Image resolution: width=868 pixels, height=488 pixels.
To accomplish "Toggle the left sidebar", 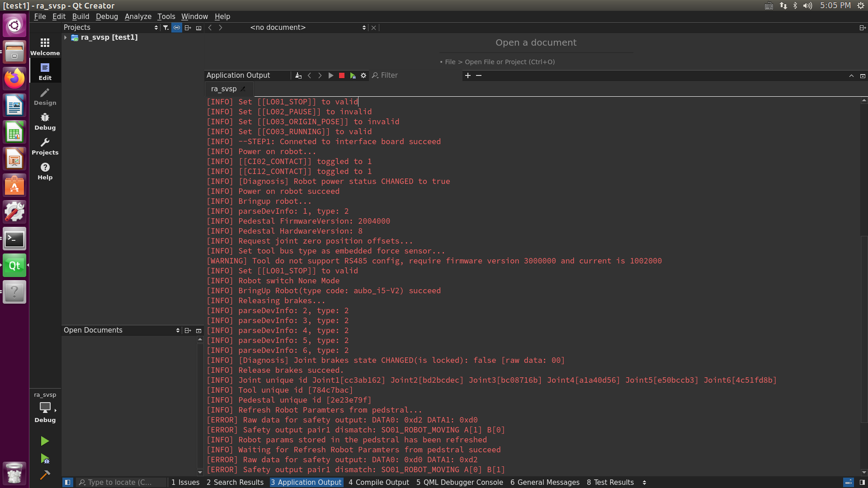I will point(67,482).
